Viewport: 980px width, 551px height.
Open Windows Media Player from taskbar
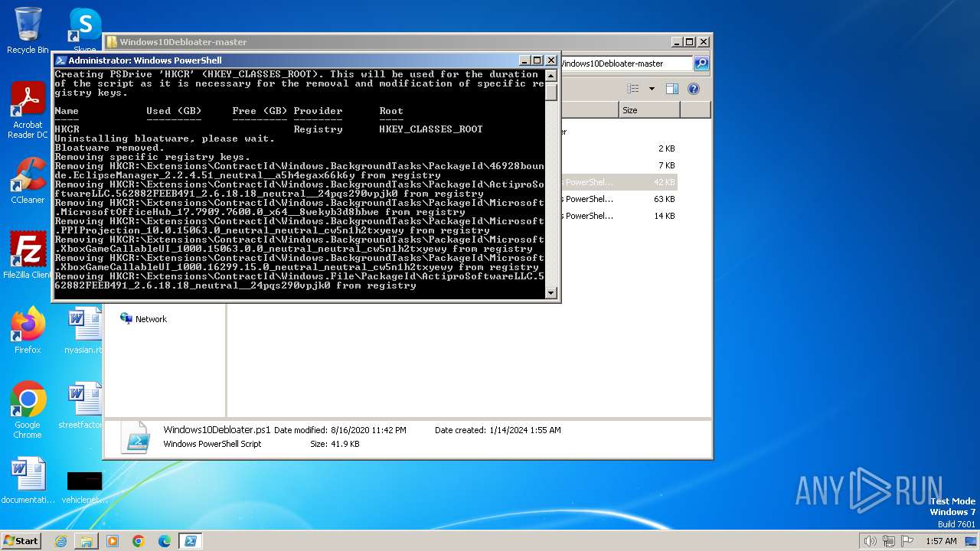[113, 541]
